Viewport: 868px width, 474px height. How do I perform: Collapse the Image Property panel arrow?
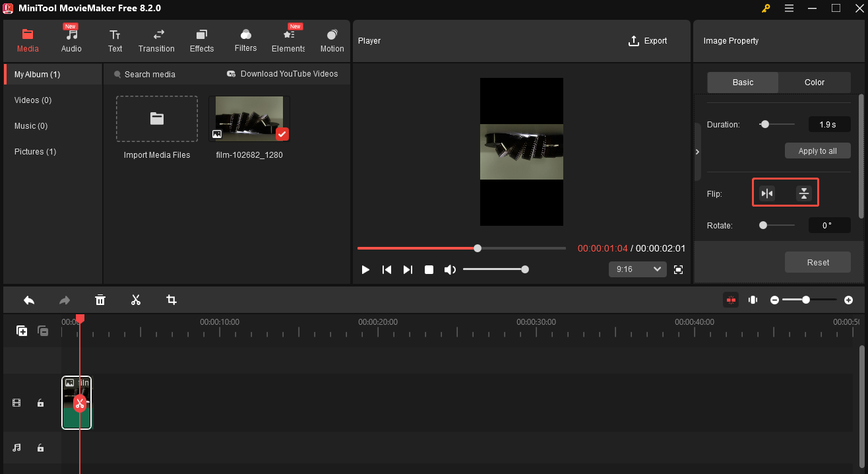click(x=698, y=152)
